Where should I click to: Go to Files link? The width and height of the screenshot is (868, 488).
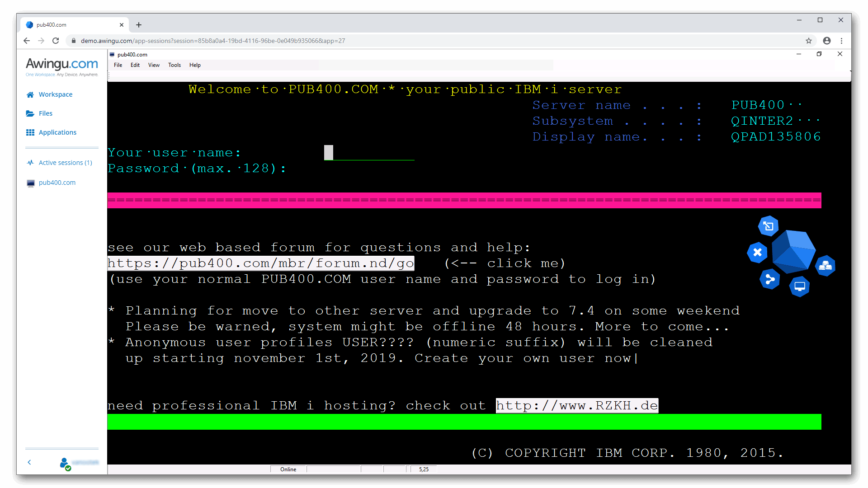coord(46,113)
